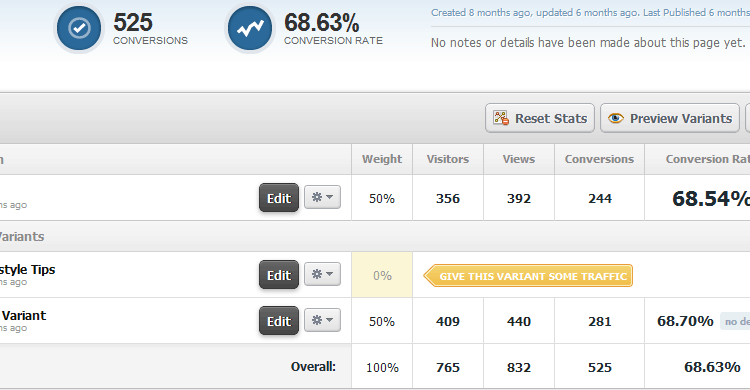The width and height of the screenshot is (750, 390).
Task: Open gear dropdown for the style Tips variant
Action: tap(322, 274)
